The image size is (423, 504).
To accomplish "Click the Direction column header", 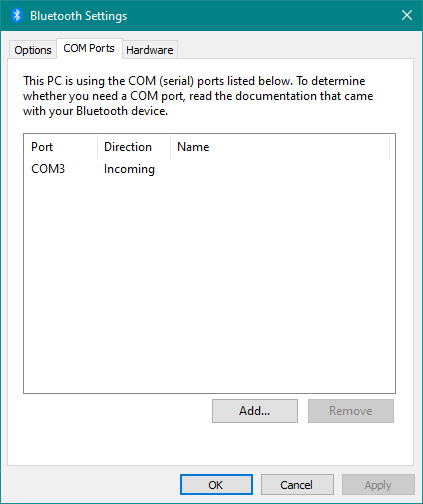I will point(134,147).
